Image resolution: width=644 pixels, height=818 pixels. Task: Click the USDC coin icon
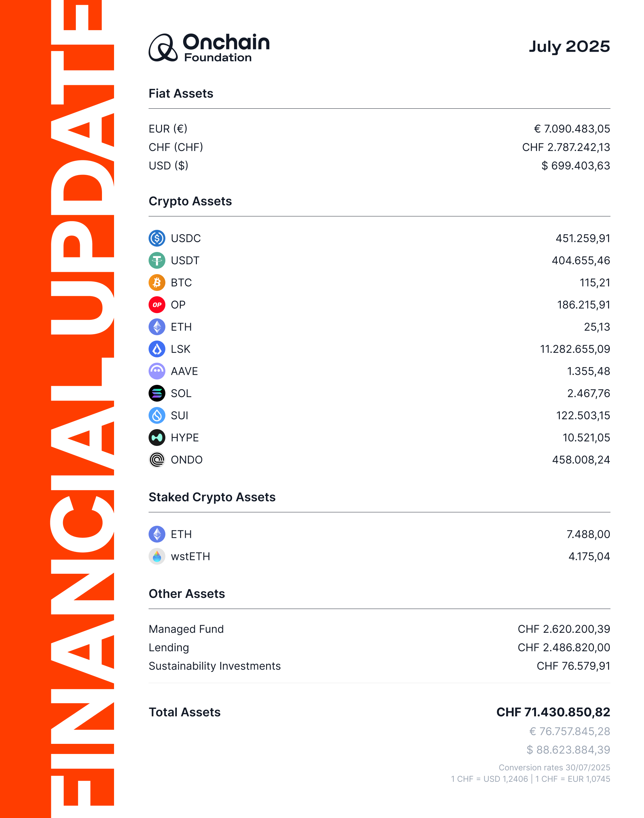157,238
